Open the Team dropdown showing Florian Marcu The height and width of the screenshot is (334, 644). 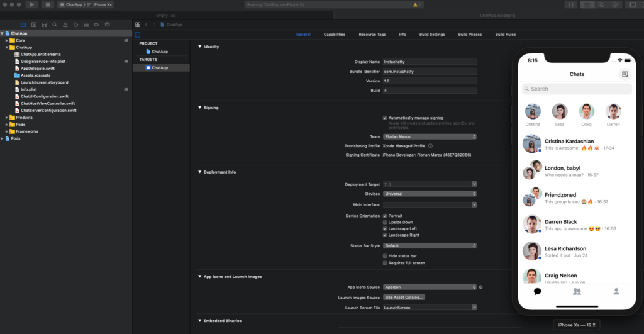pos(430,136)
